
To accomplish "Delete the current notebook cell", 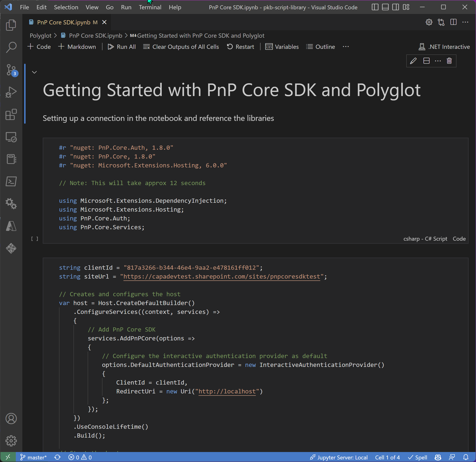I will click(x=449, y=61).
